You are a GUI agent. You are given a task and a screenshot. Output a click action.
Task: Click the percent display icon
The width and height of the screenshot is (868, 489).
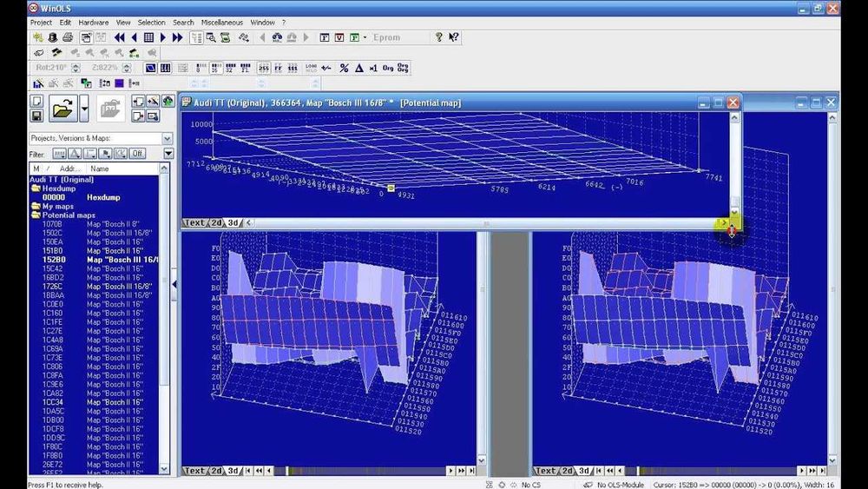(345, 68)
